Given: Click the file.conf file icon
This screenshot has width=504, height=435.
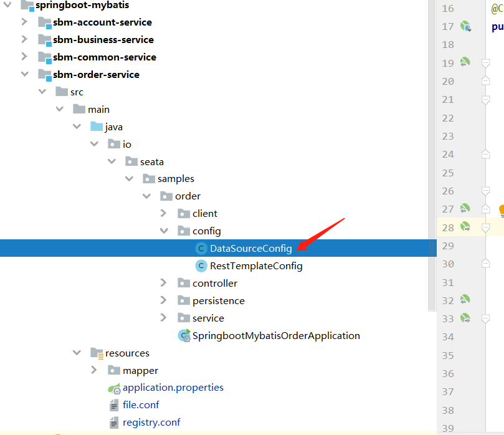Looking at the screenshot, I should coord(114,405).
